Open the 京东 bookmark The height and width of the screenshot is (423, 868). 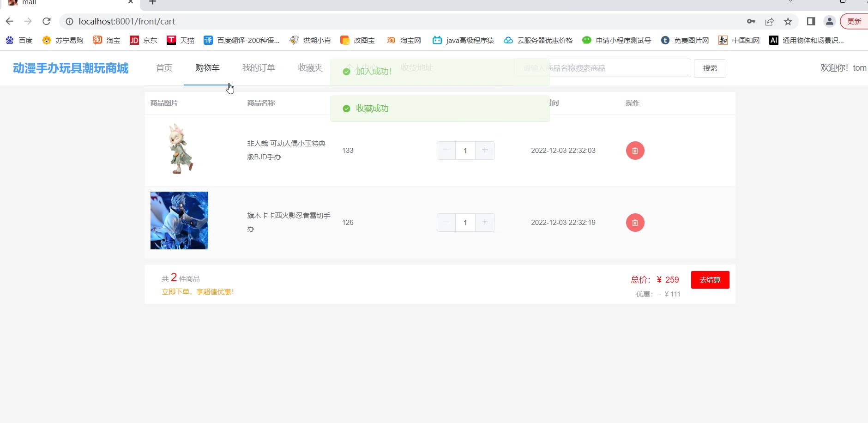tap(143, 41)
